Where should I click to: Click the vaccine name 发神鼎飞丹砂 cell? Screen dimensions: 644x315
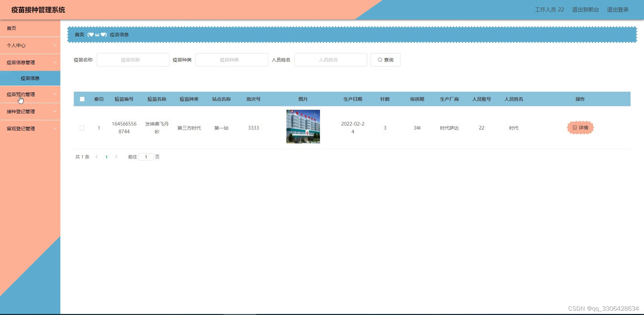point(157,128)
